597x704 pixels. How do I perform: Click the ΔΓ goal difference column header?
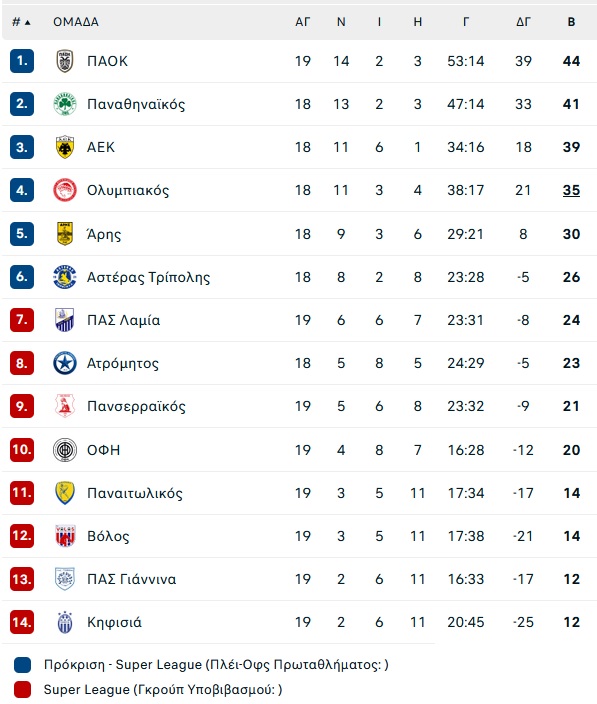(x=523, y=22)
